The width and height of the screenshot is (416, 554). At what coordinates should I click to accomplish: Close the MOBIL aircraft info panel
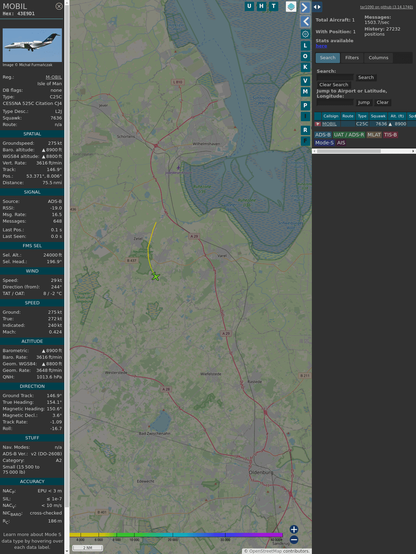point(59,6)
